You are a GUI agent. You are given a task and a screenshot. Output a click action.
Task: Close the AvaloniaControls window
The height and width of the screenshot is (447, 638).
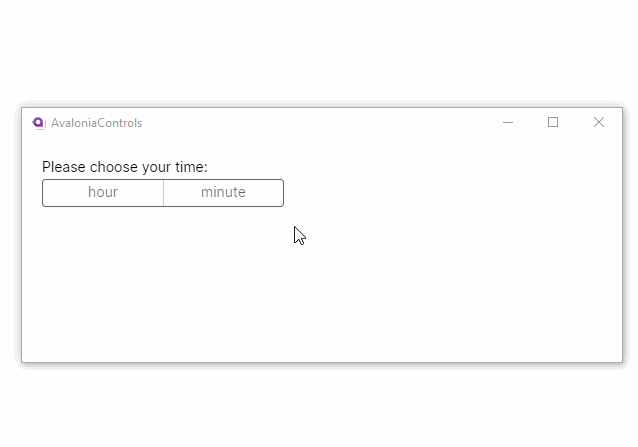coord(599,123)
